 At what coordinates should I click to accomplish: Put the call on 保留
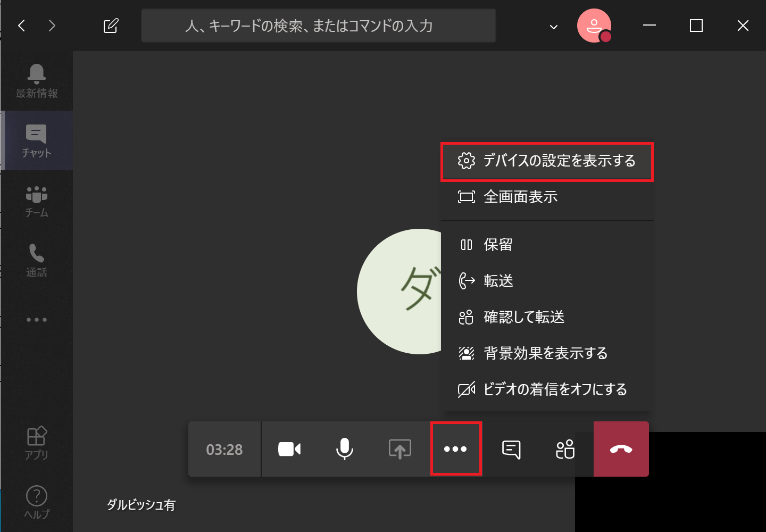coord(547,245)
